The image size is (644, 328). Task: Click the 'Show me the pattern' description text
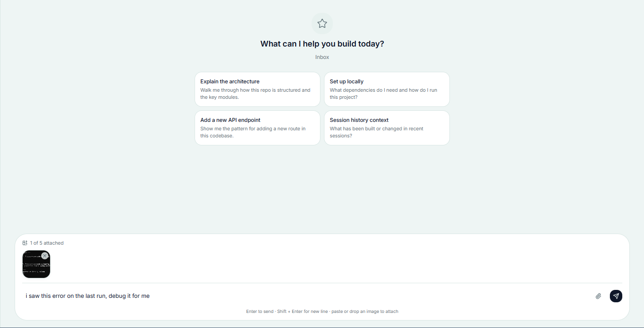(x=253, y=132)
